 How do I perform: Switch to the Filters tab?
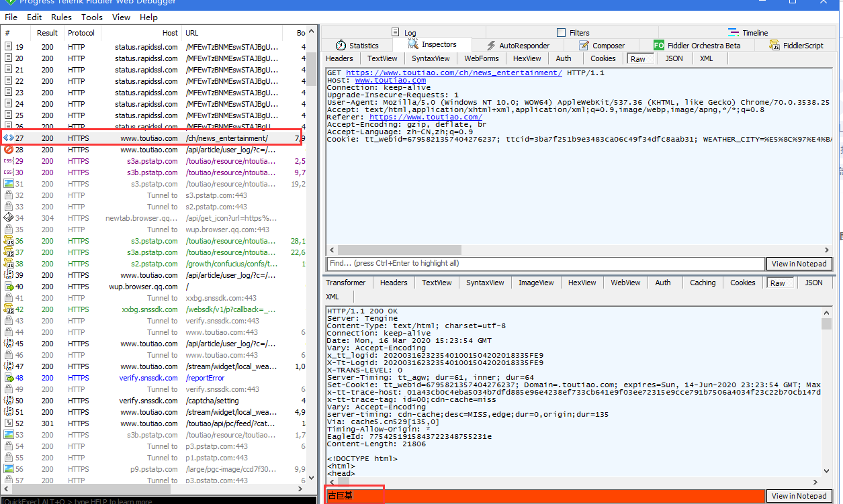click(574, 32)
